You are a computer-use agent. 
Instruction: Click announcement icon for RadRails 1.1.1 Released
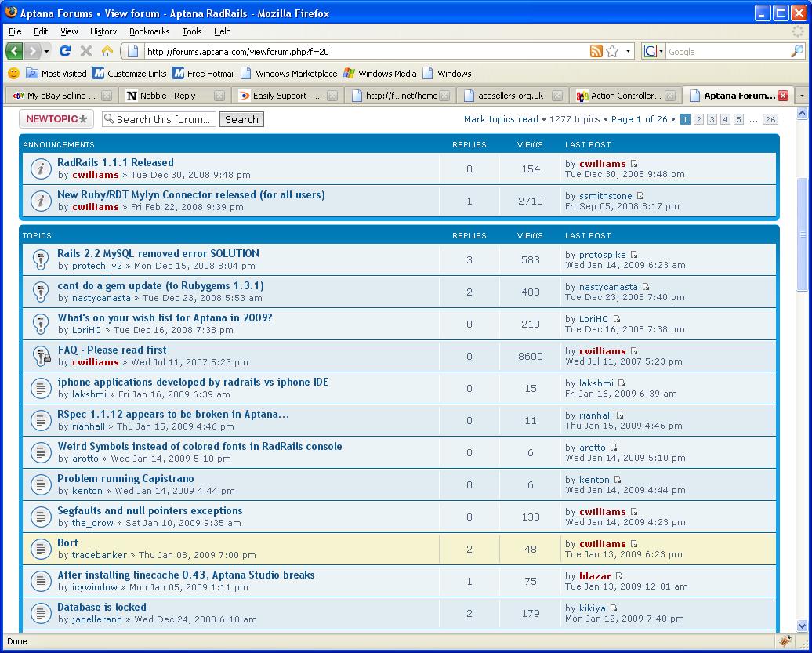[41, 168]
